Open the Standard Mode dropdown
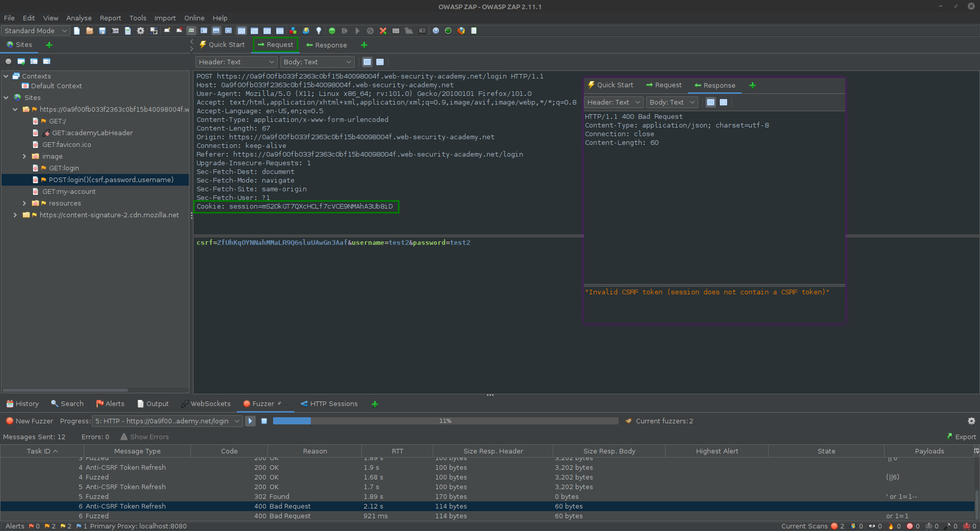Screen dimensions: 980x531 click(x=35, y=31)
